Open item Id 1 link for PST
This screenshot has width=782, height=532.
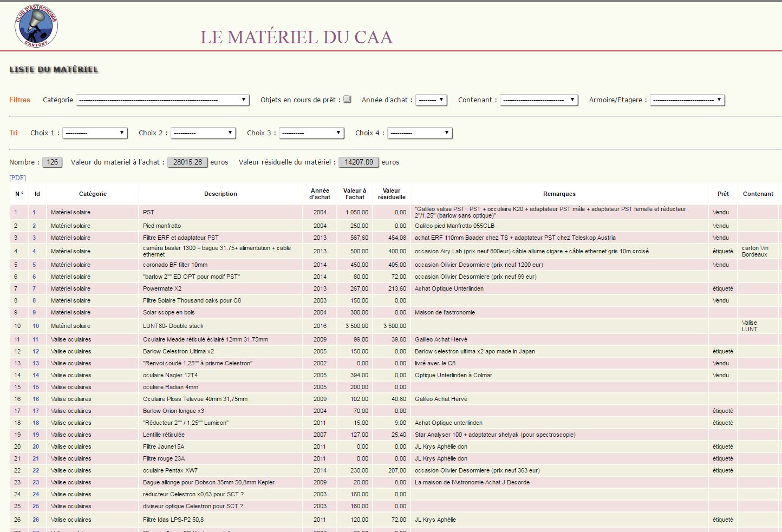[x=34, y=213]
